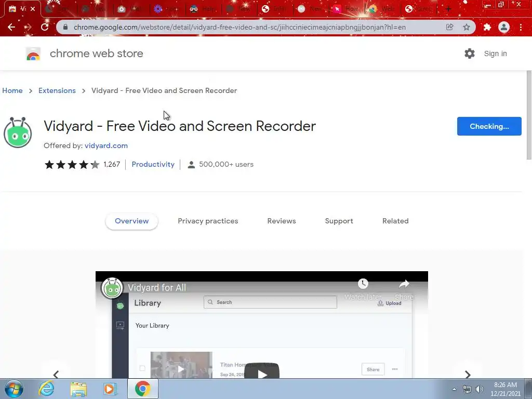
Task: Select the Overview tab
Action: click(131, 221)
